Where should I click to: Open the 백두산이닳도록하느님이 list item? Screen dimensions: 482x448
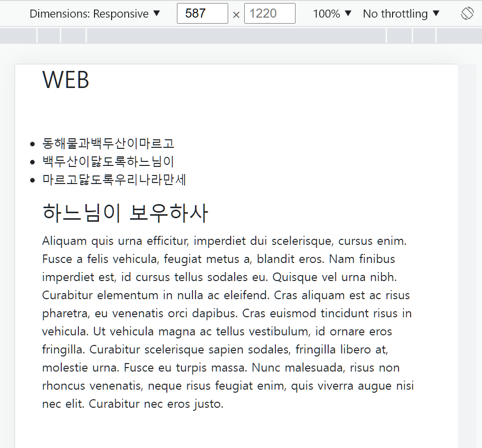click(108, 162)
